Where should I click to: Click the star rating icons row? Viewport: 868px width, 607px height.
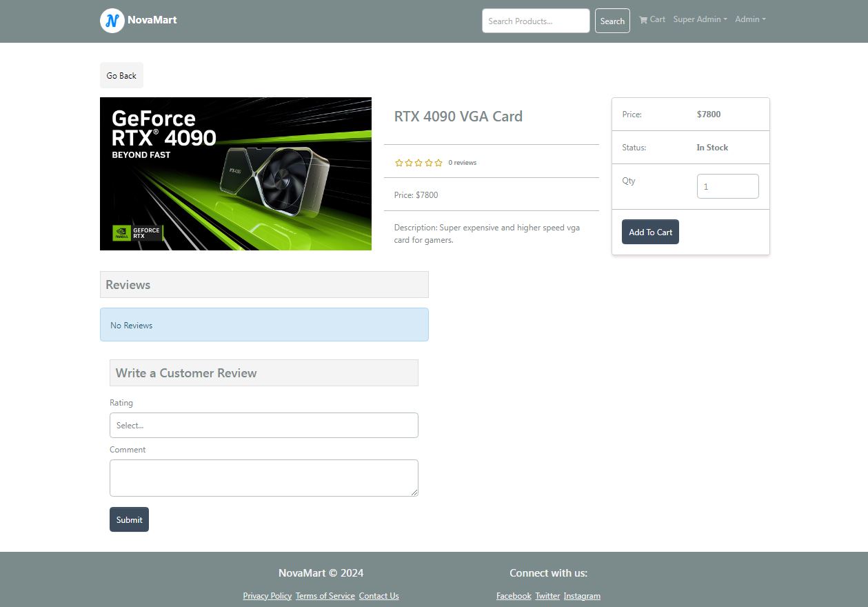[418, 163]
